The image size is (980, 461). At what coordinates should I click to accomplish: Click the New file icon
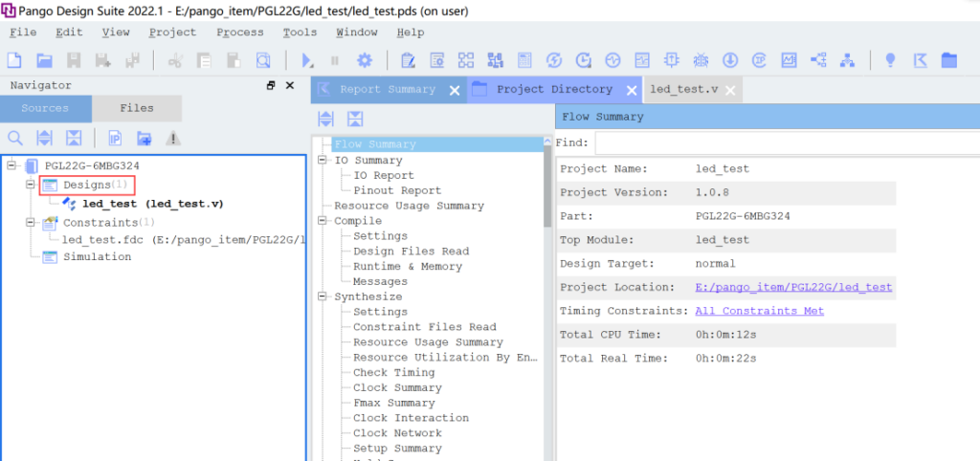click(14, 60)
